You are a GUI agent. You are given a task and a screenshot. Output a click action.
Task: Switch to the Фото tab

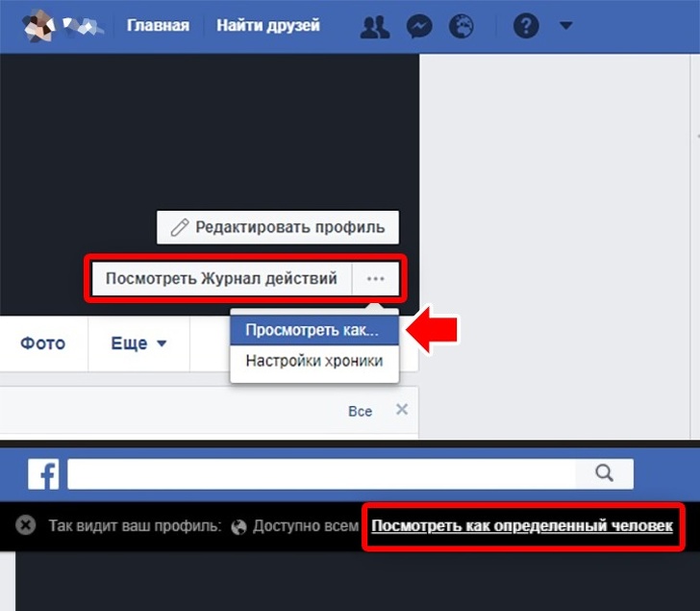click(43, 344)
